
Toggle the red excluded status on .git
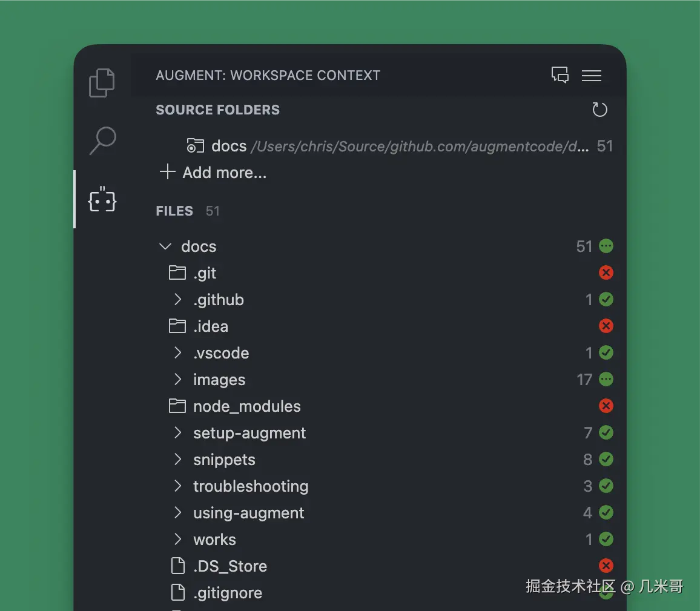(606, 273)
